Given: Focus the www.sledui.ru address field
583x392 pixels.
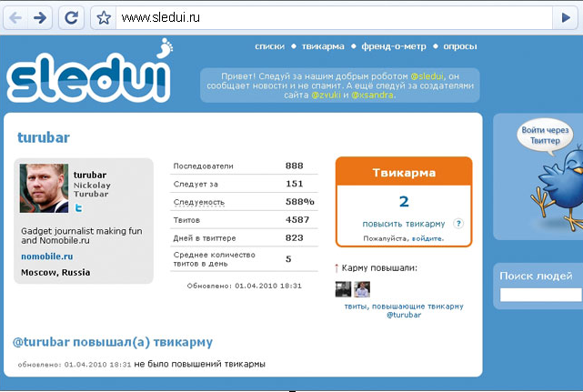Looking at the screenshot, I should (x=335, y=17).
